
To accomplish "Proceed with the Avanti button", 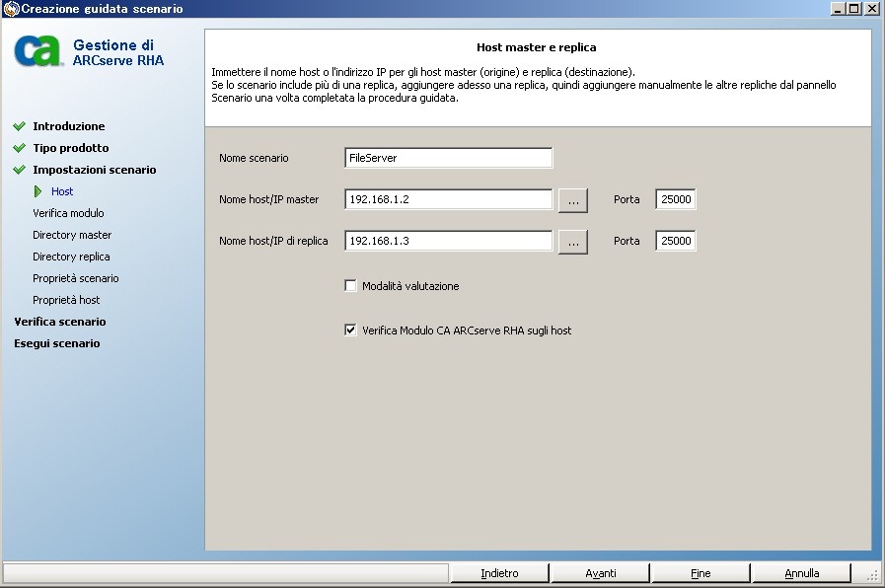I will point(601,573).
